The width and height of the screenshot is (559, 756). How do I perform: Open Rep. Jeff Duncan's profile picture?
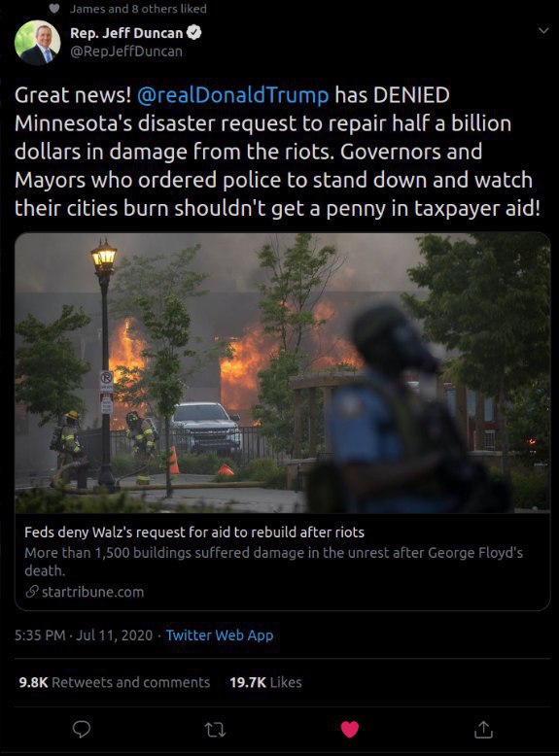point(38,43)
